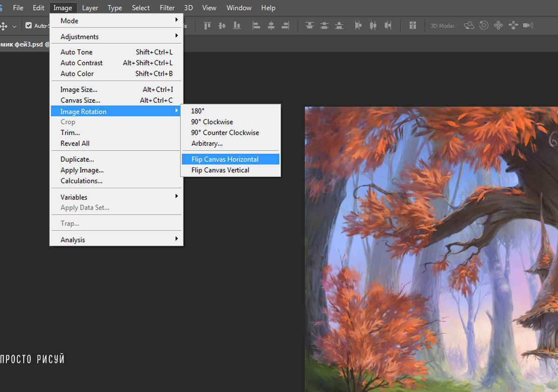Open the Help menu
This screenshot has height=392, width=558.
coord(268,8)
